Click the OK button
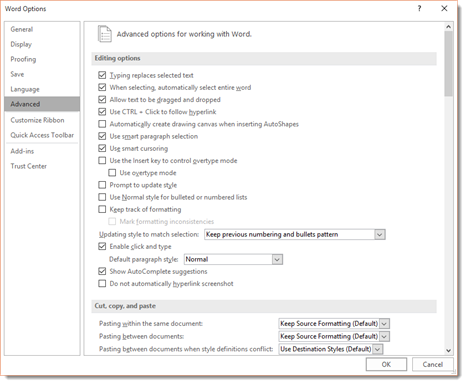This screenshot has height=384, width=466. click(x=386, y=364)
